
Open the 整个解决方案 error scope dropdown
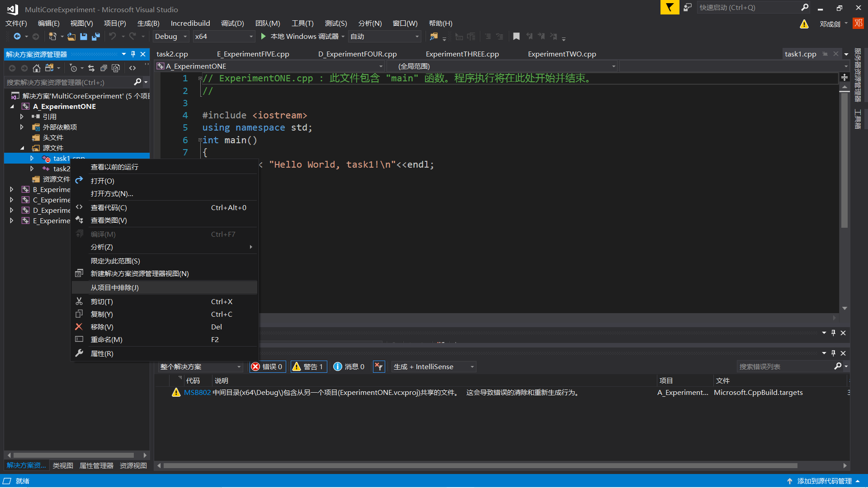(x=201, y=366)
